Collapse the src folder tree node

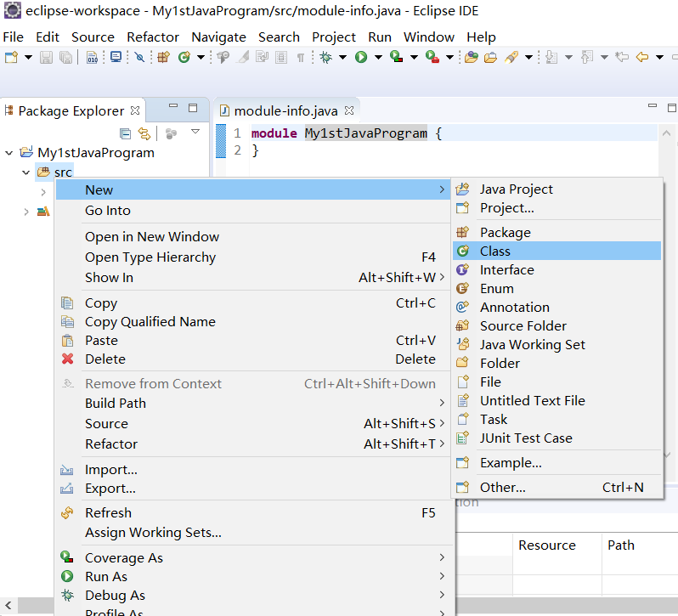(x=26, y=172)
